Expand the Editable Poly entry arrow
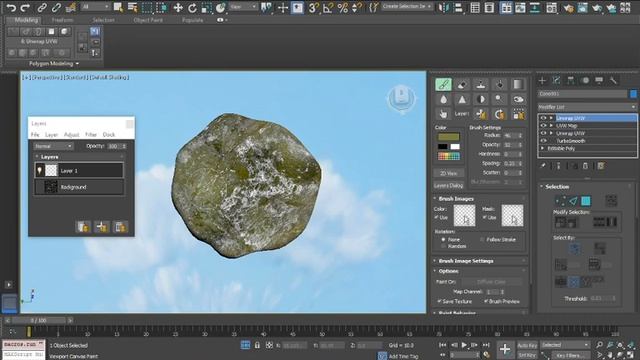The height and width of the screenshot is (360, 640). tap(542, 149)
